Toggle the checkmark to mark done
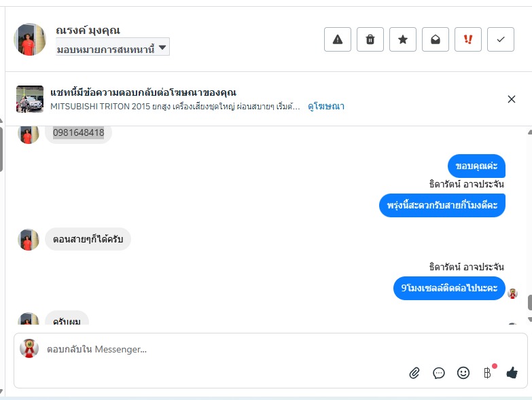 [501, 39]
